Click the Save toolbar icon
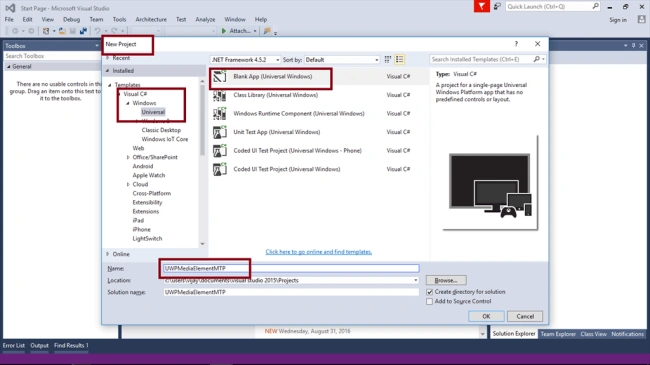 pyautogui.click(x=73, y=31)
